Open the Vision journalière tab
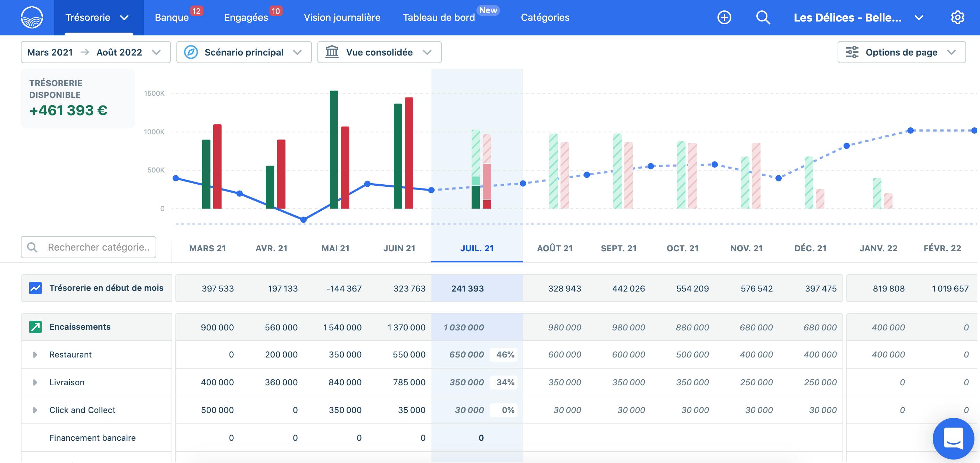 click(x=342, y=17)
